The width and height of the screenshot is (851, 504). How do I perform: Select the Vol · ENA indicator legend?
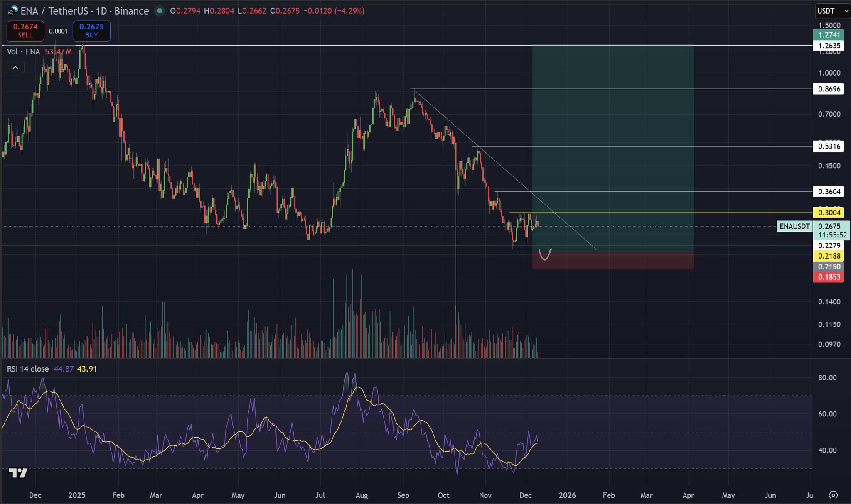click(x=24, y=51)
